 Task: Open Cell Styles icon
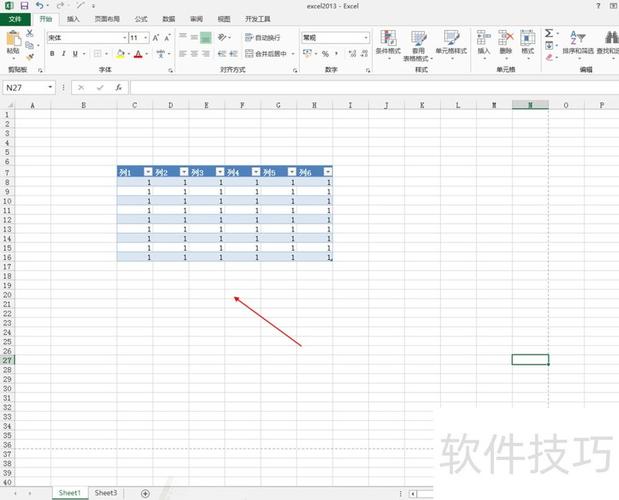[x=451, y=38]
